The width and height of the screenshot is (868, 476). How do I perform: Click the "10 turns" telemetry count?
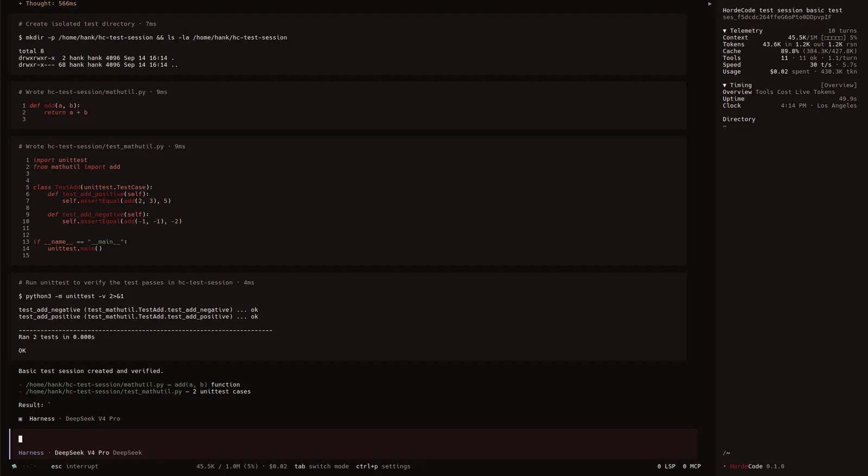[x=843, y=31]
